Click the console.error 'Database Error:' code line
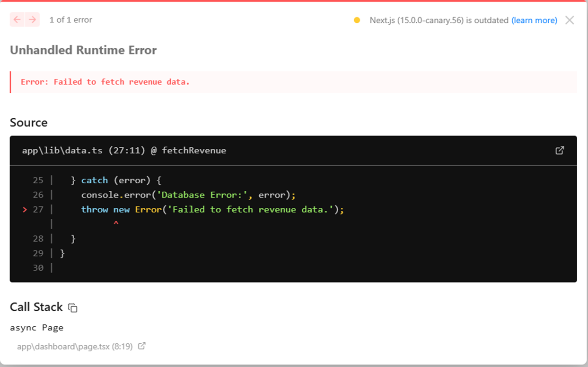 (x=188, y=195)
